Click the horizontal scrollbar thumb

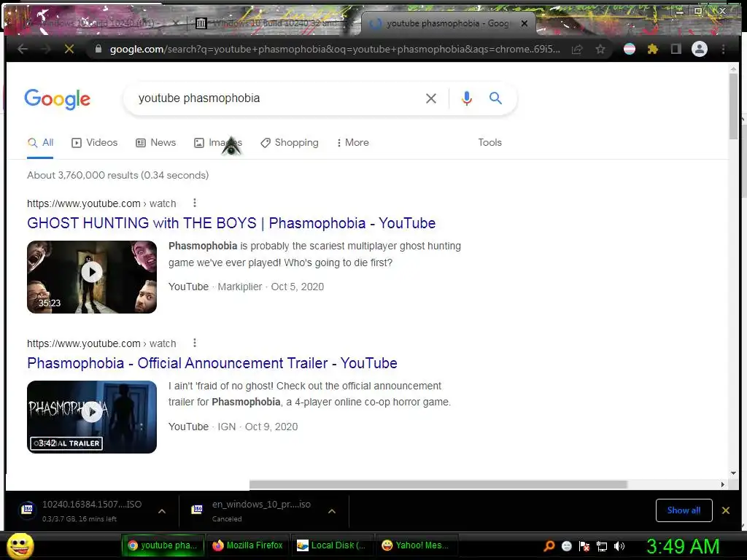[x=438, y=484]
